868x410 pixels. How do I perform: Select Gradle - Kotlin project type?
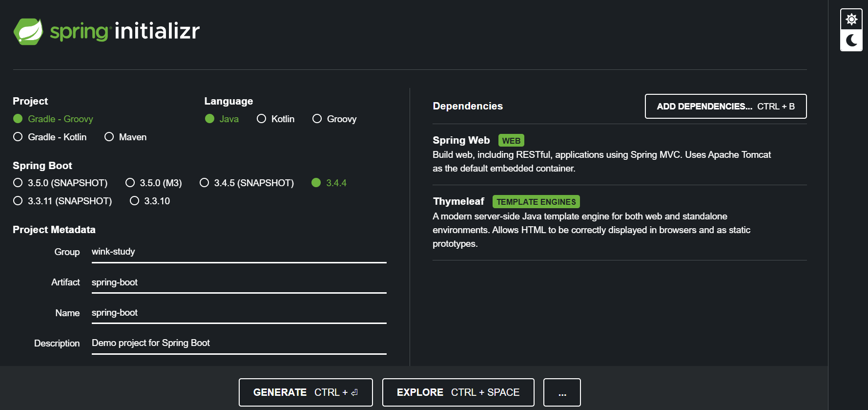pyautogui.click(x=50, y=137)
